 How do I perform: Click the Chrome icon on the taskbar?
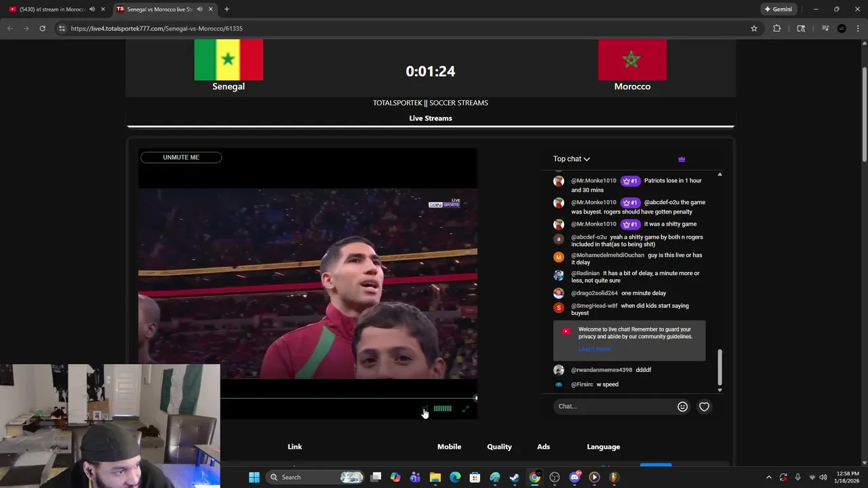(x=534, y=477)
